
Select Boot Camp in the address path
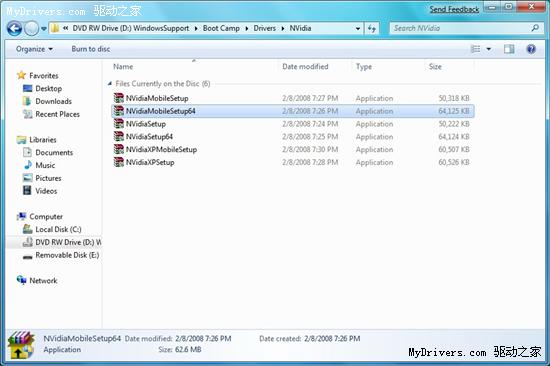click(221, 28)
